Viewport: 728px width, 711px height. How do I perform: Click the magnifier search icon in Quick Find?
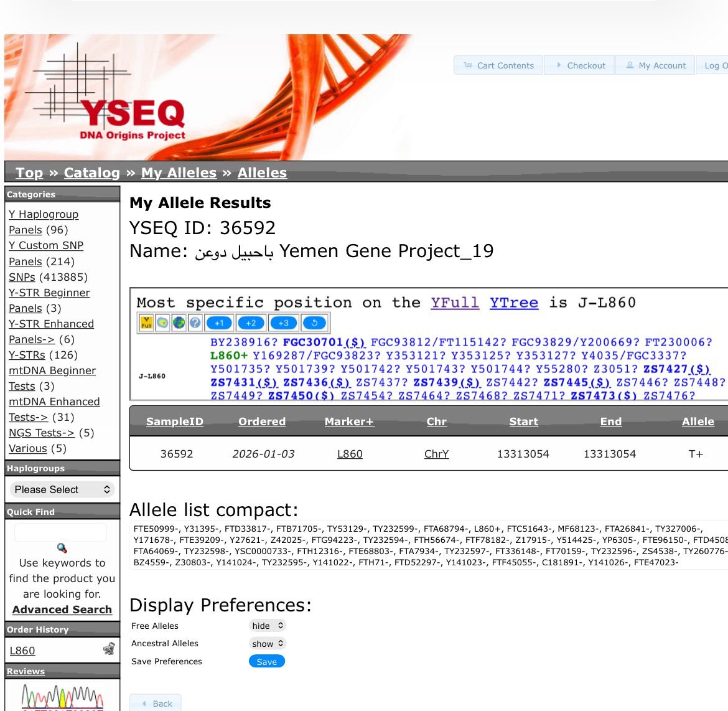[x=62, y=548]
